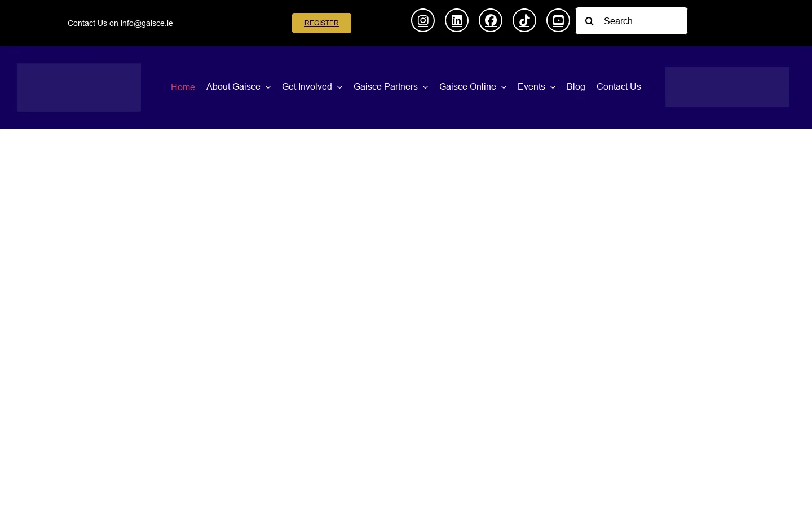Go to the Home menu item

click(x=183, y=87)
